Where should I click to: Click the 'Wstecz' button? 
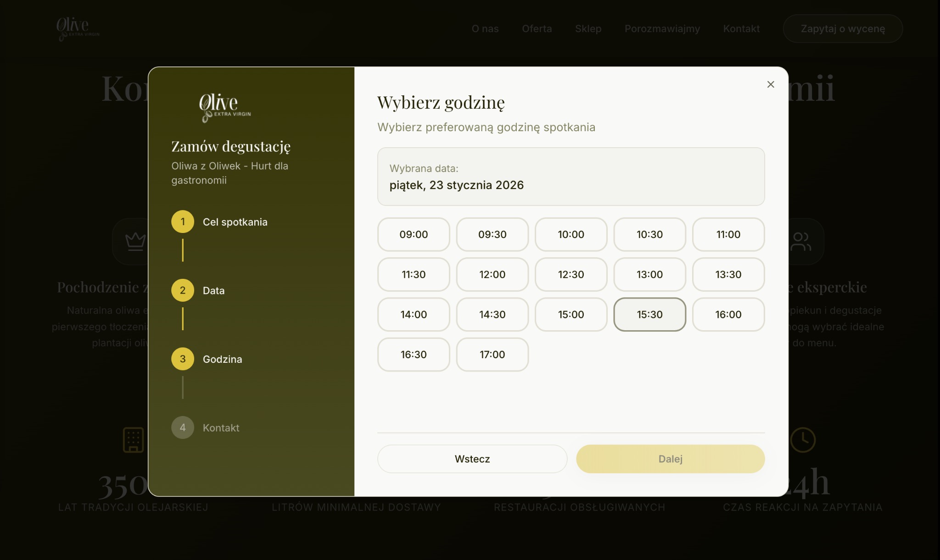coord(472,459)
